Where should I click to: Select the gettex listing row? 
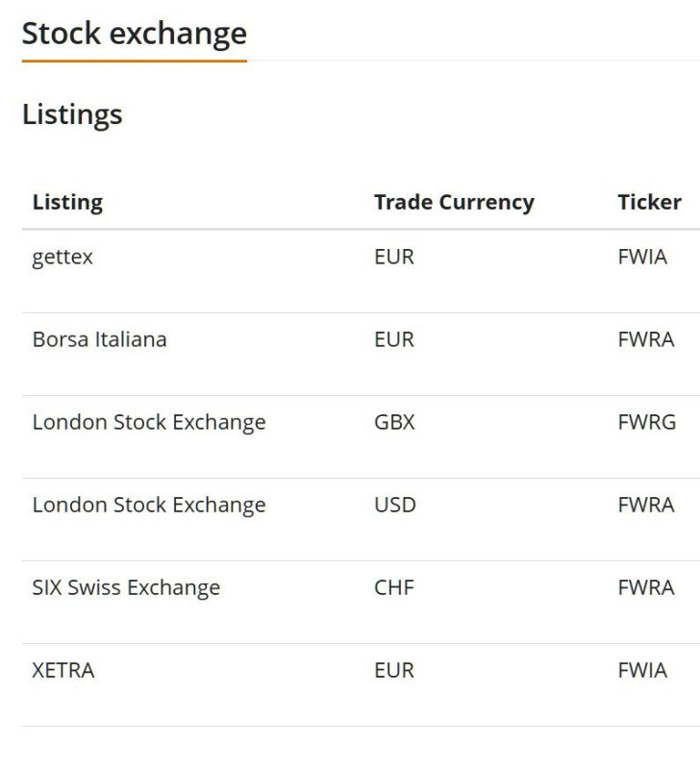pos(361,271)
